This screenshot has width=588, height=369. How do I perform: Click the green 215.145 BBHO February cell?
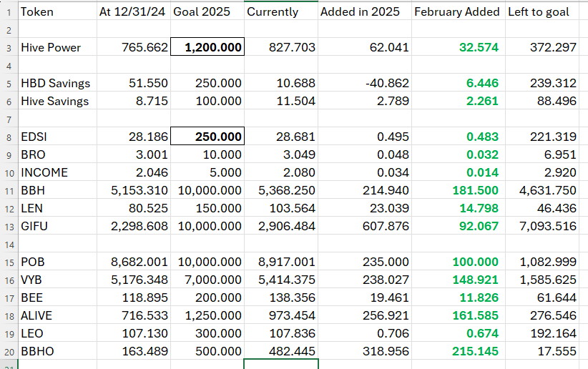[459, 351]
